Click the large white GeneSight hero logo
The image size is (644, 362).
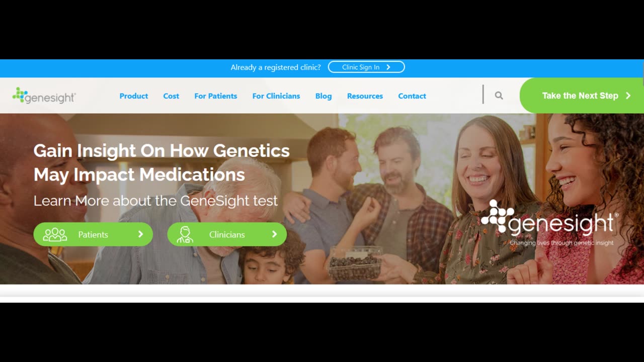[x=549, y=222]
